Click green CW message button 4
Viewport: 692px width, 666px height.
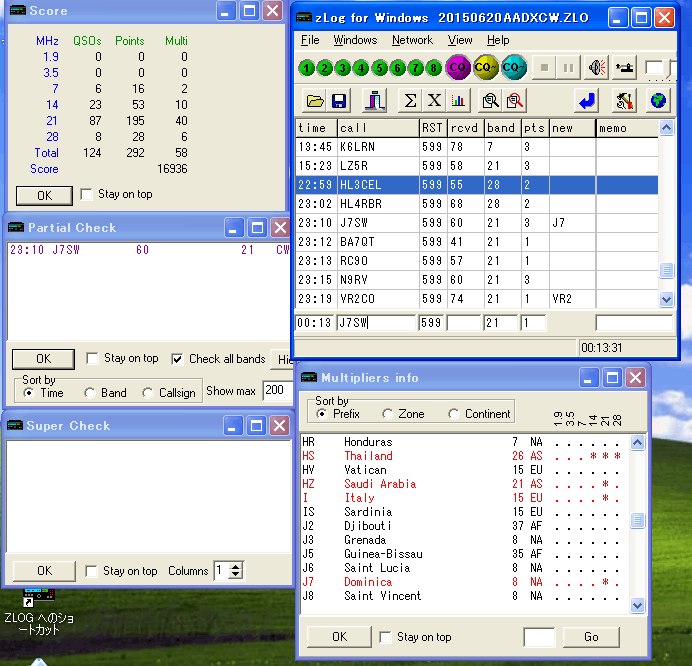(x=361, y=68)
